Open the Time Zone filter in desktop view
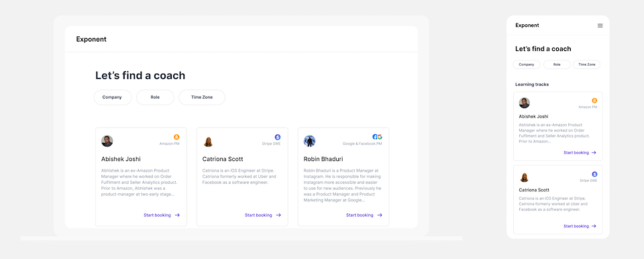This screenshot has height=259, width=644. coord(202,97)
